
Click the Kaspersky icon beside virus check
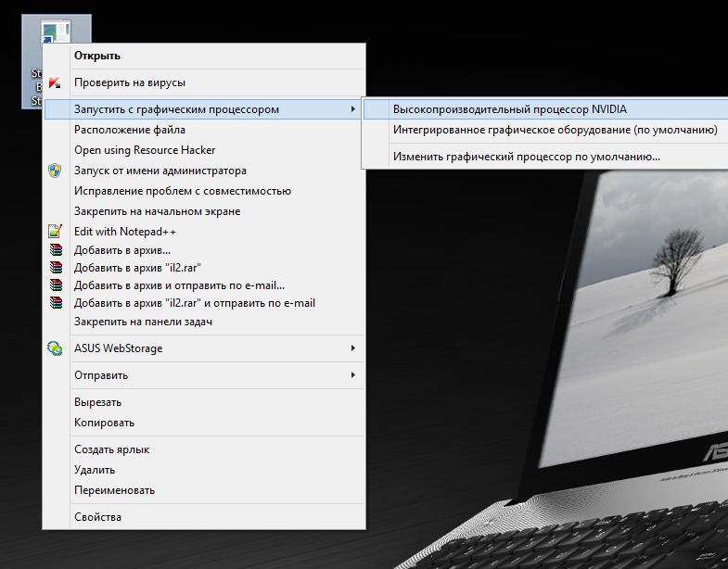[x=55, y=82]
